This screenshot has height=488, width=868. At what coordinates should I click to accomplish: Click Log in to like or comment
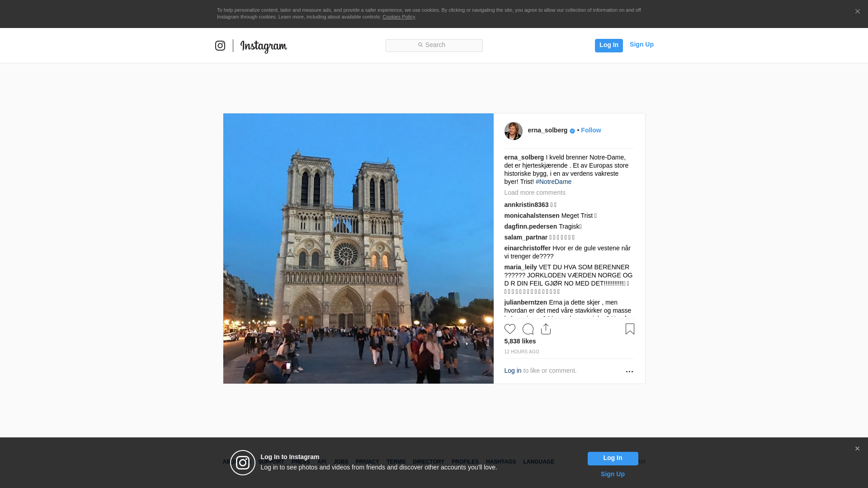click(513, 371)
